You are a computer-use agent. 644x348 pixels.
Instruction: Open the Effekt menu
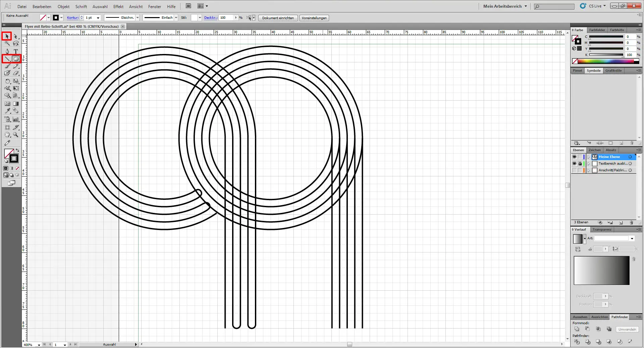pyautogui.click(x=118, y=6)
